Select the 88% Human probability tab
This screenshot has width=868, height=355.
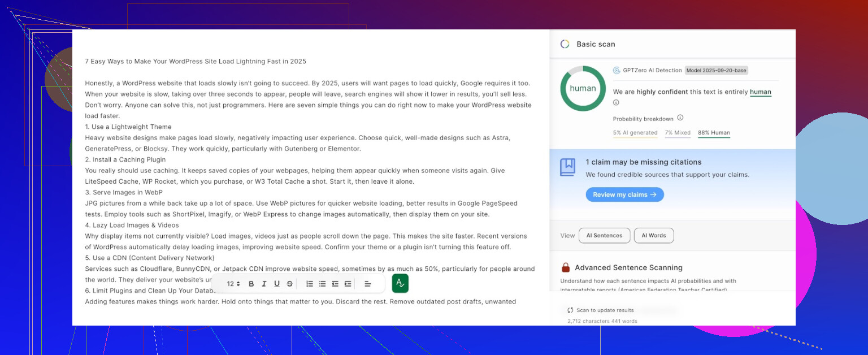[x=714, y=133]
